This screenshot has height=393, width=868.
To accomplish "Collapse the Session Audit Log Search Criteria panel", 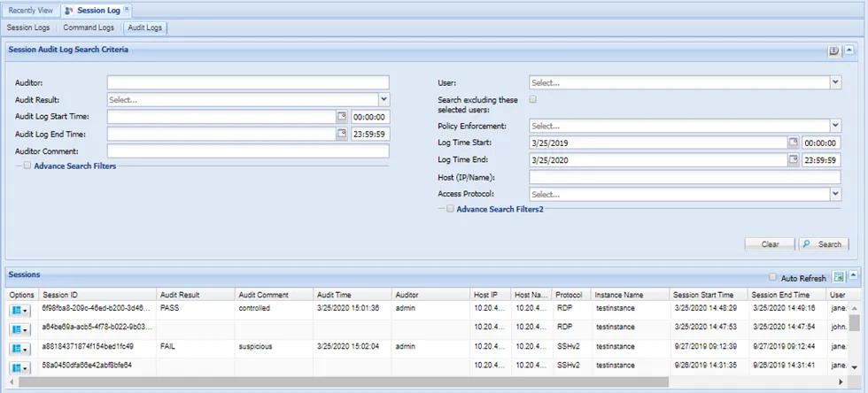I will click(x=849, y=51).
